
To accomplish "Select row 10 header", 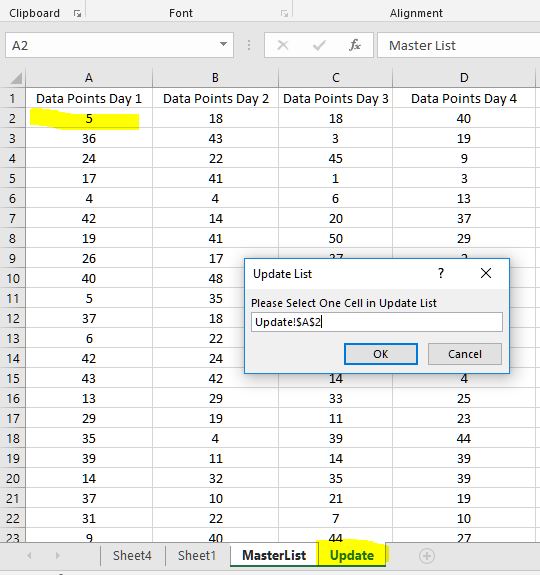I will coord(12,278).
